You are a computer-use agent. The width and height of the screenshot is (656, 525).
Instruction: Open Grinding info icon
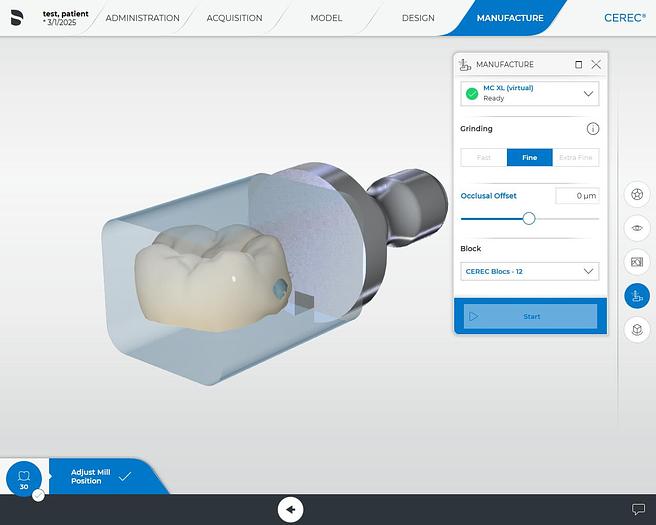coord(592,129)
